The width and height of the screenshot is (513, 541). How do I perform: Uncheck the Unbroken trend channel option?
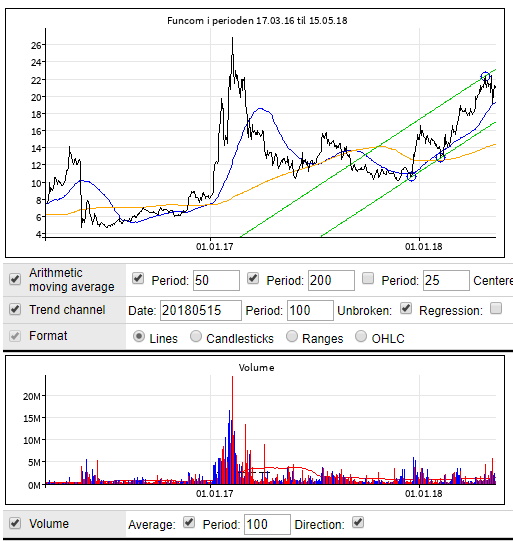point(406,308)
